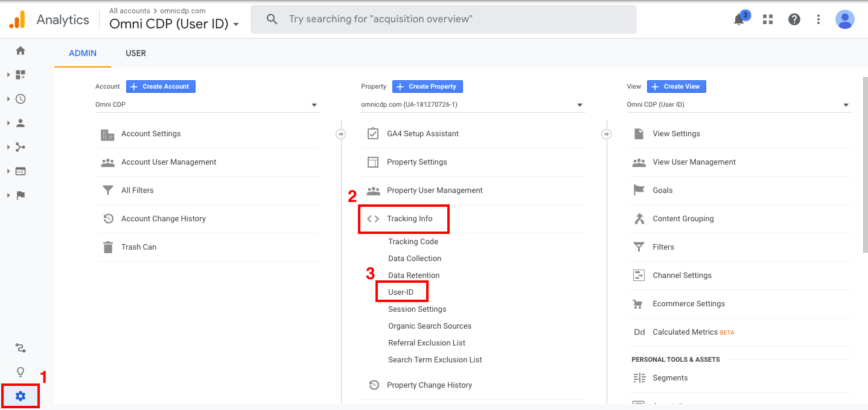This screenshot has width=868, height=410.
Task: Click the Channel Settings icon
Action: 639,276
